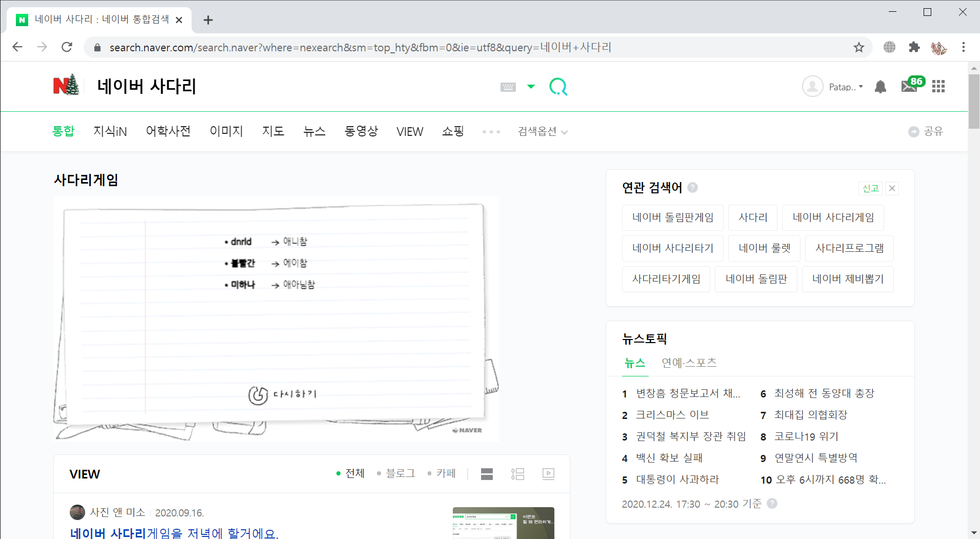This screenshot has width=980, height=539.
Task: Select the 뉴스 tab in 뉴스토픽
Action: 635,363
